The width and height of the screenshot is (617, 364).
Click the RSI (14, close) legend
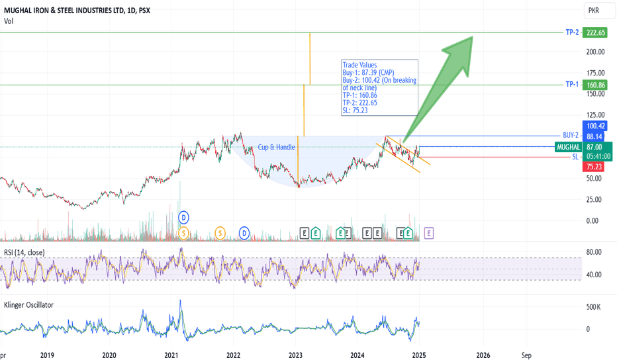click(24, 252)
